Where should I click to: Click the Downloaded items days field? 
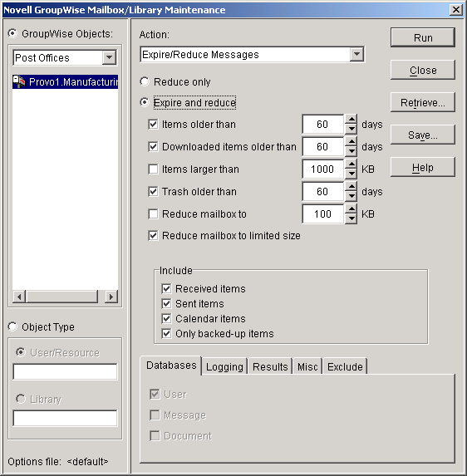pos(322,147)
